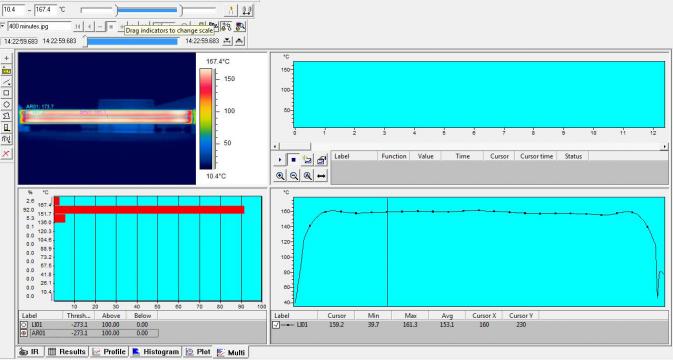Select the line profile drawing tool
This screenshot has height=360, width=673.
point(6,82)
